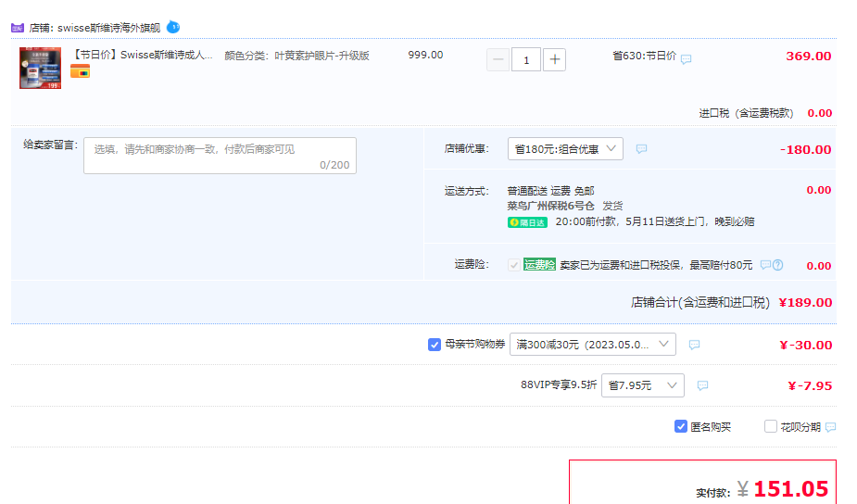The height and width of the screenshot is (504, 857).
Task: Click the 颜色分类 叶黄素护眼片-升级版 text
Action: (x=296, y=56)
